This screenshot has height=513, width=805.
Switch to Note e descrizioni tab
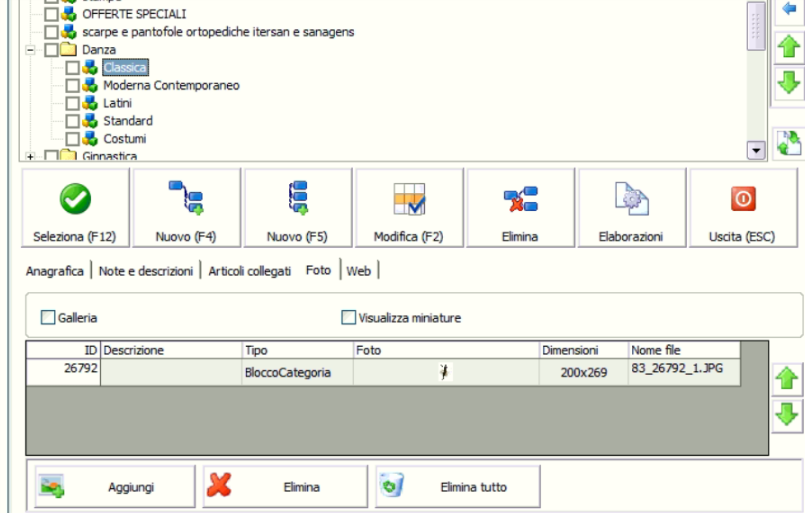point(146,271)
